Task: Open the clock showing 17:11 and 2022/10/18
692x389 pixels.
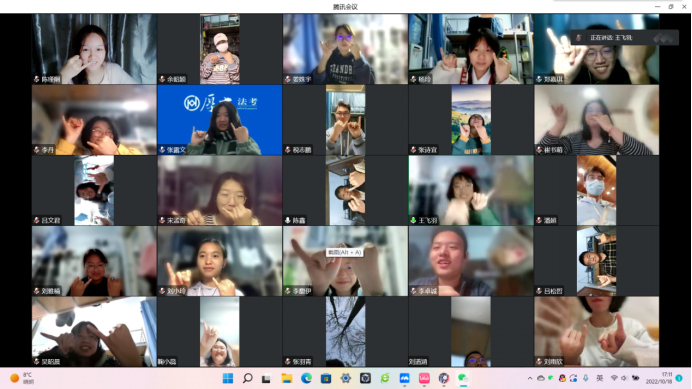Action: (x=659, y=378)
